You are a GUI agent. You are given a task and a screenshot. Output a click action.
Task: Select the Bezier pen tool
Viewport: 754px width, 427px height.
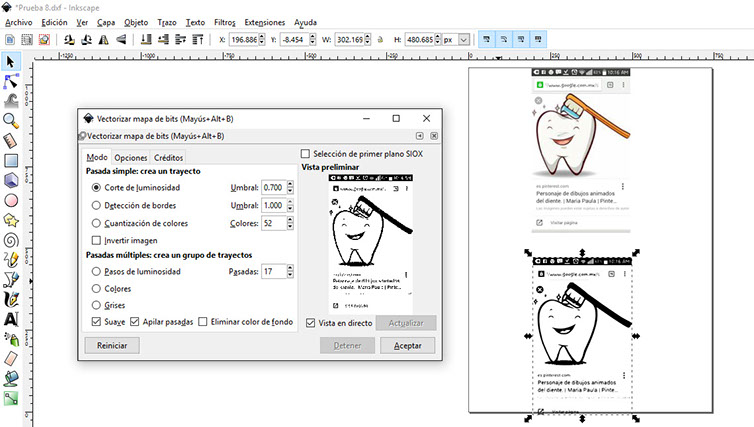point(11,279)
